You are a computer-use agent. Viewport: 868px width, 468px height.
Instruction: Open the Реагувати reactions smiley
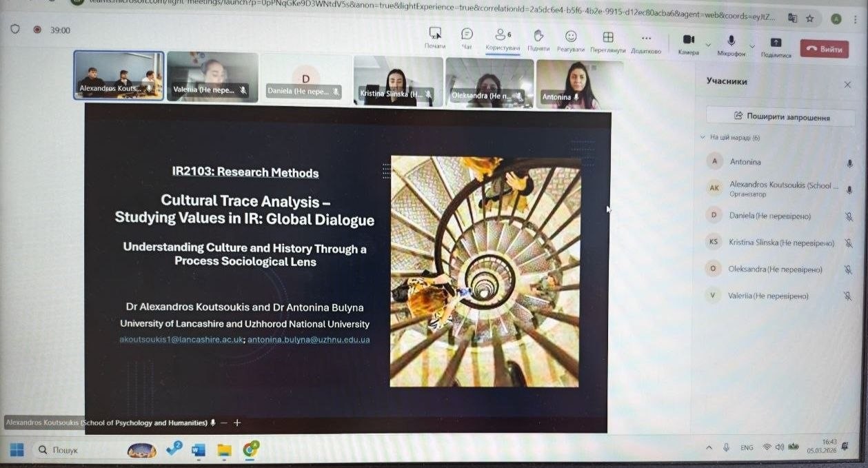(571, 37)
